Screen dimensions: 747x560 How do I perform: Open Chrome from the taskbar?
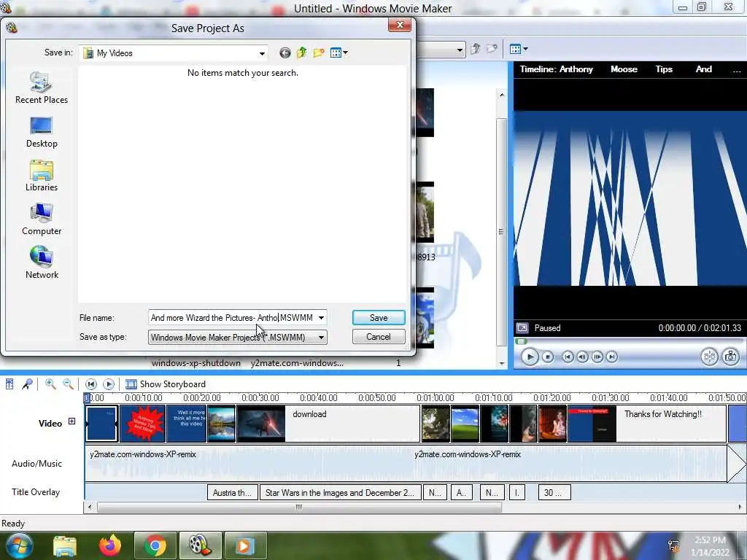pos(155,545)
